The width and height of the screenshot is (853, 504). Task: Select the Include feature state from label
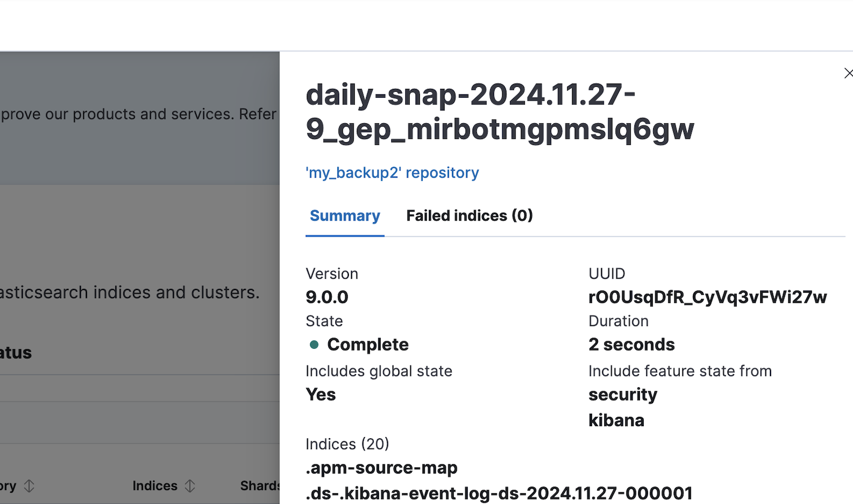pos(680,371)
